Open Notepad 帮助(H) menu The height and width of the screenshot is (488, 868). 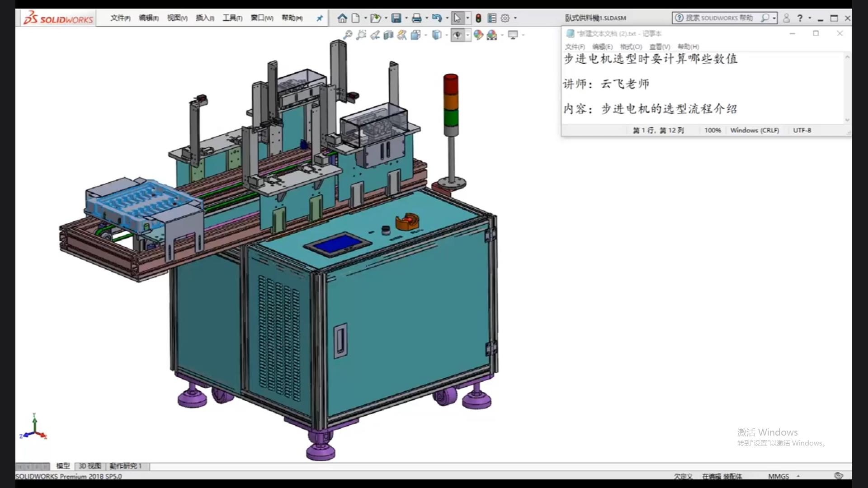click(x=688, y=47)
